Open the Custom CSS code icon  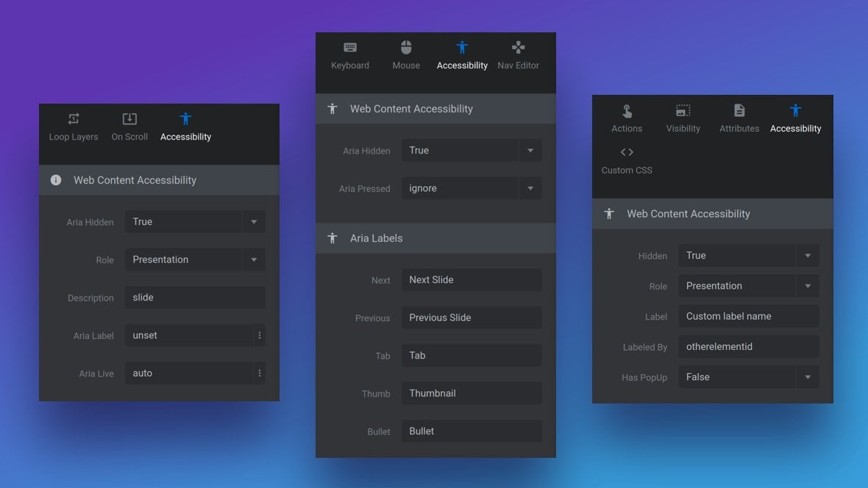click(x=627, y=151)
